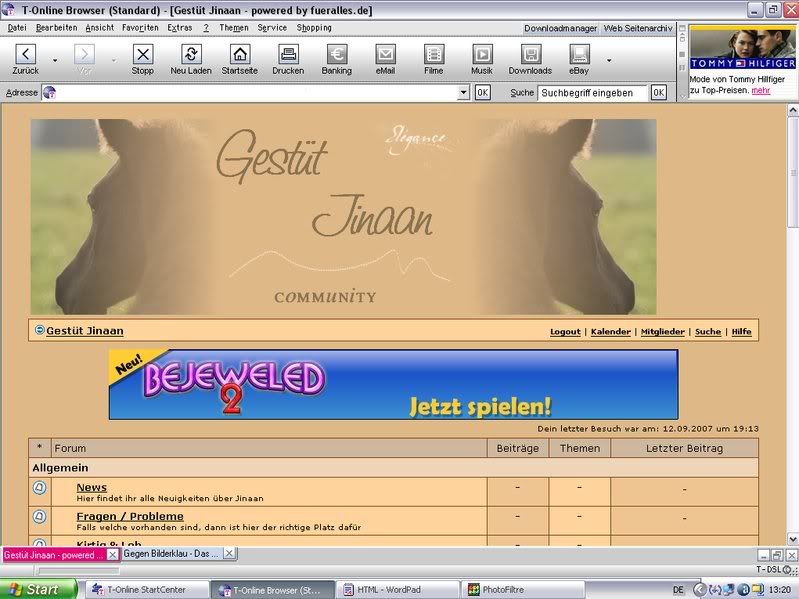Open the Themen menu
The width and height of the screenshot is (799, 599).
234,28
